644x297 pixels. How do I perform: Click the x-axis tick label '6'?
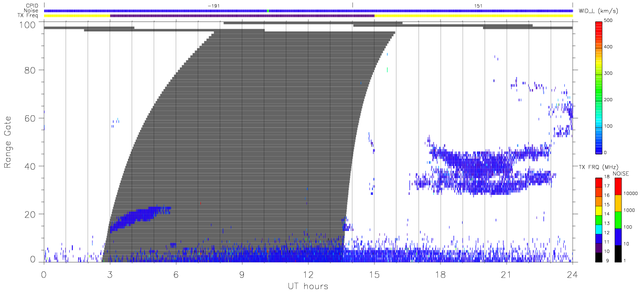tap(176, 274)
